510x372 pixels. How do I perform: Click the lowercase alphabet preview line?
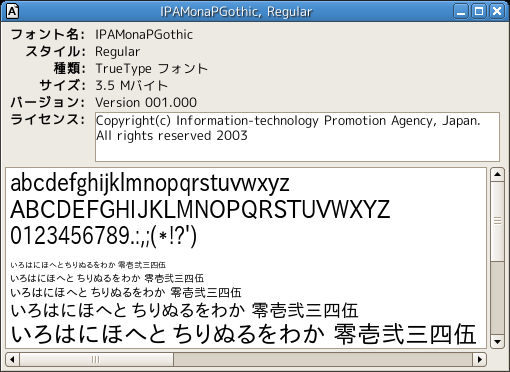point(150,183)
